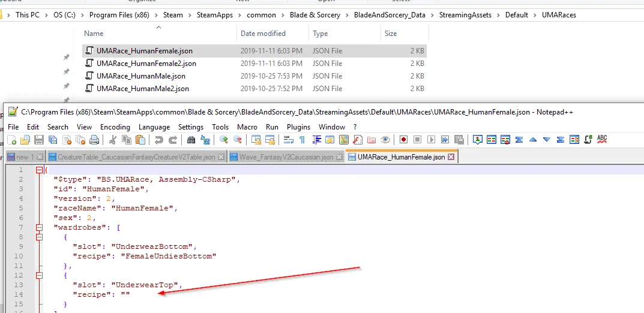
Task: Open the Plugins menu
Action: coord(298,127)
